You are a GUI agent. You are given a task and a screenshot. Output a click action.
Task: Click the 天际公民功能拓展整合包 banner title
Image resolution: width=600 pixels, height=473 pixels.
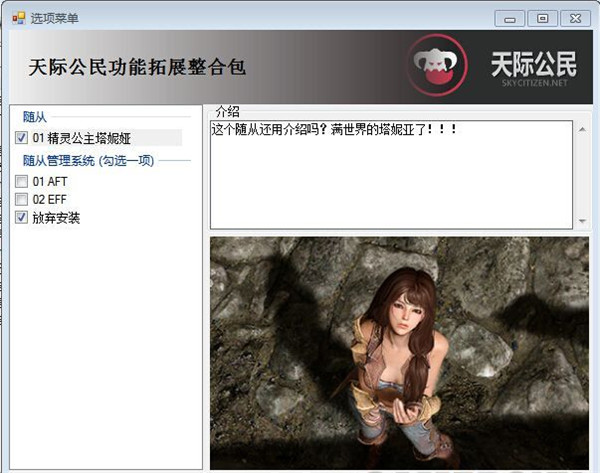(137, 67)
